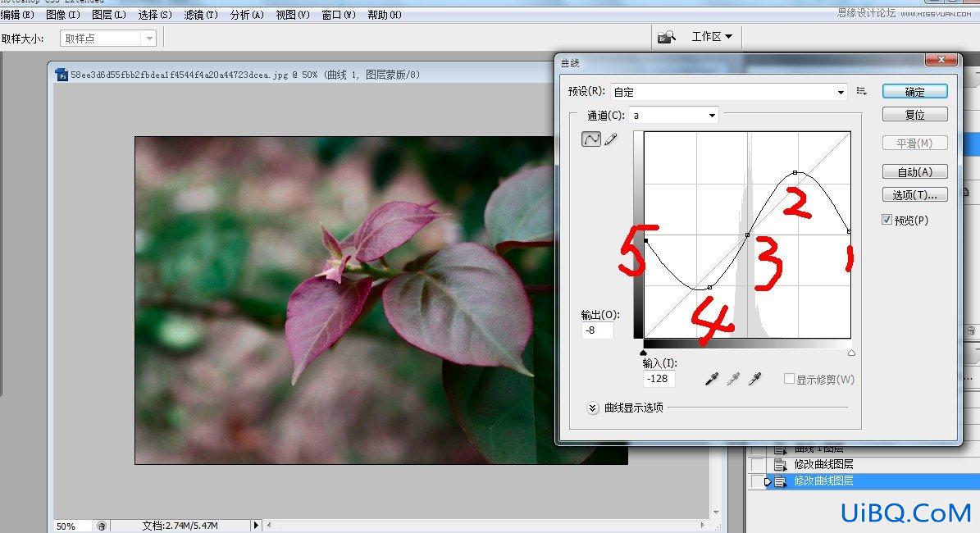980x533 pixels.
Task: Toggle the 预览(P) preview checkbox
Action: [x=887, y=219]
